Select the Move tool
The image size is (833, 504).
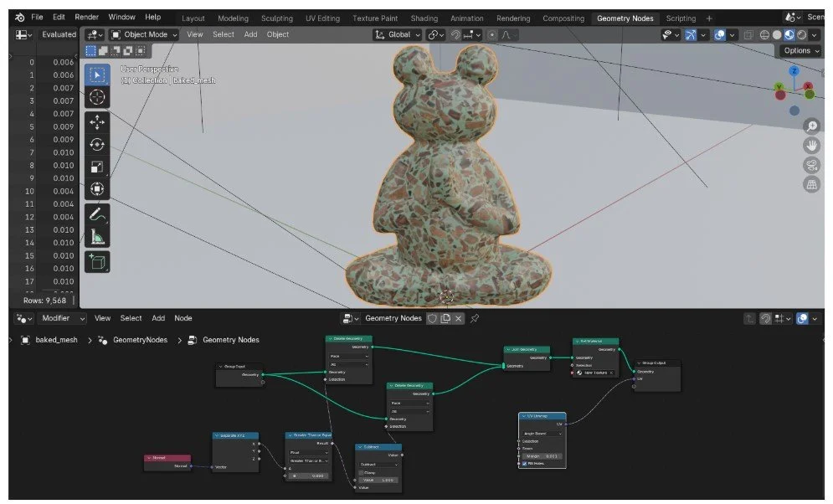pos(97,123)
